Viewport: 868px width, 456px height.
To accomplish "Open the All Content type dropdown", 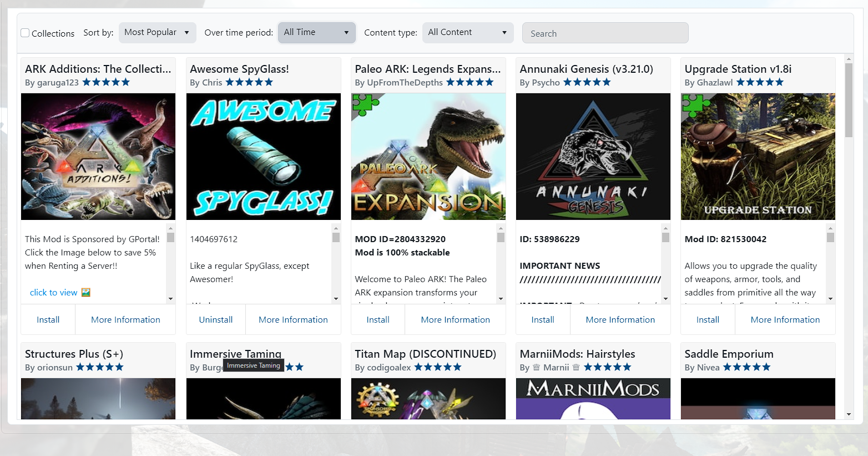I will click(x=468, y=32).
